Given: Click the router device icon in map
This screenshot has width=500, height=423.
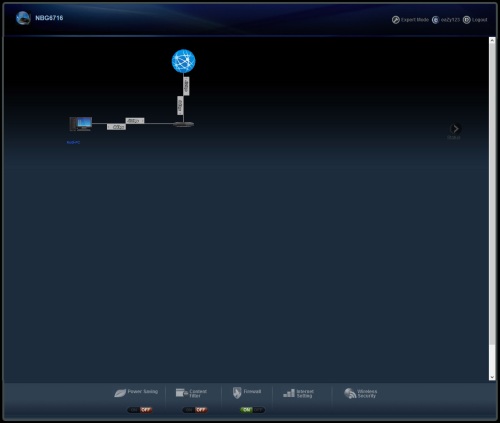Looking at the screenshot, I should coord(184,124).
